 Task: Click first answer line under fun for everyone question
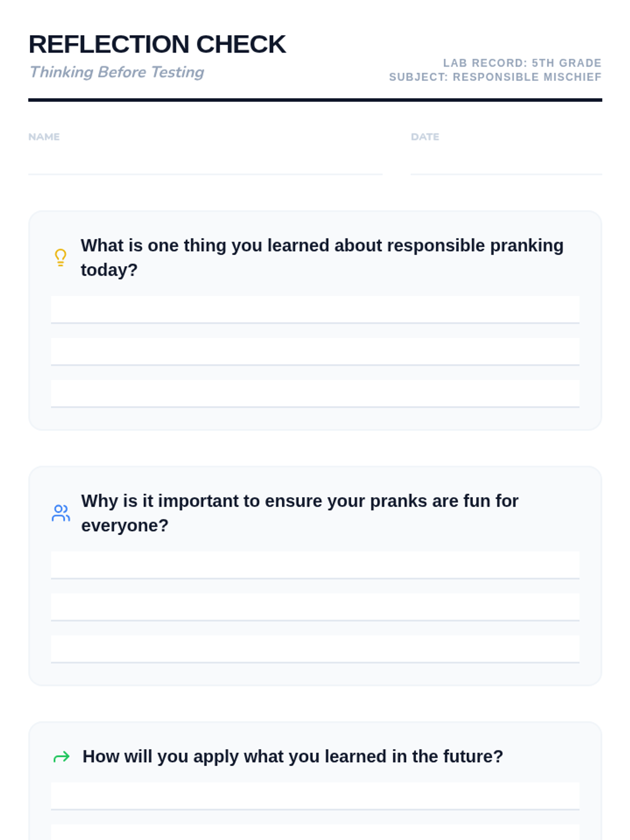coord(315,565)
